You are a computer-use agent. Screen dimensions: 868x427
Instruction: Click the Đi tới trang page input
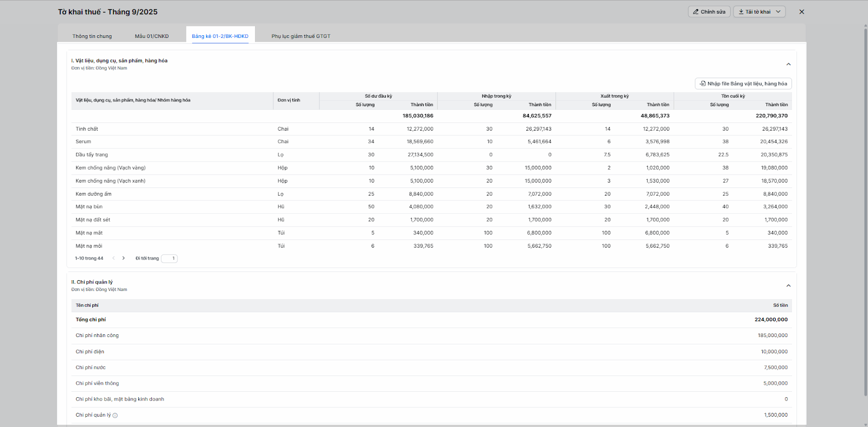[x=169, y=258]
